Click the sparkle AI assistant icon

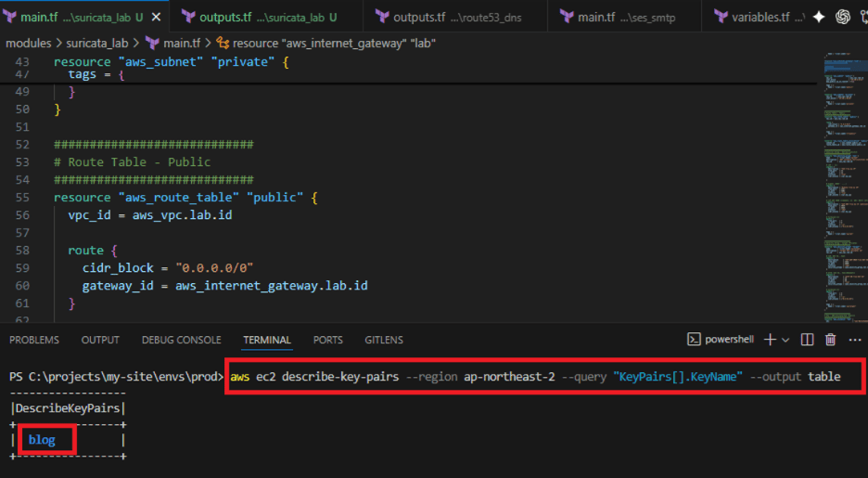(x=819, y=16)
